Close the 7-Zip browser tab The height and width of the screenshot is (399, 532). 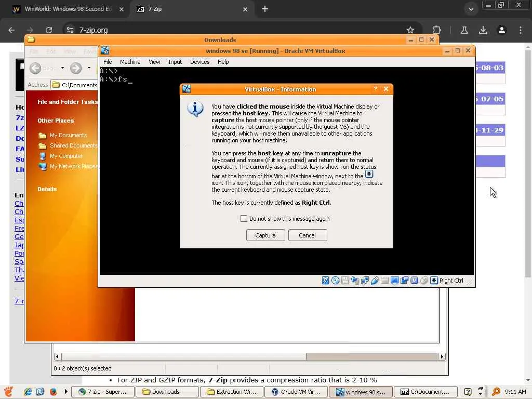click(245, 9)
